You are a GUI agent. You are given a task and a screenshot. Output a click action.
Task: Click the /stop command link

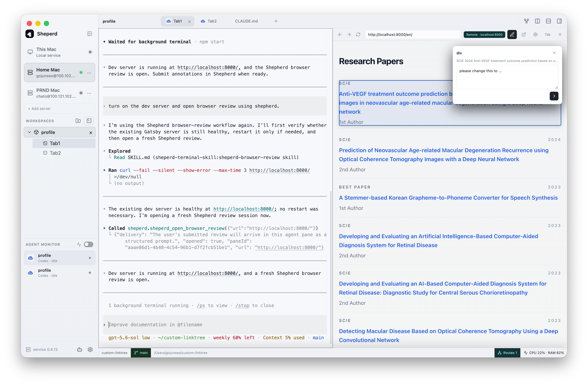pyautogui.click(x=242, y=306)
